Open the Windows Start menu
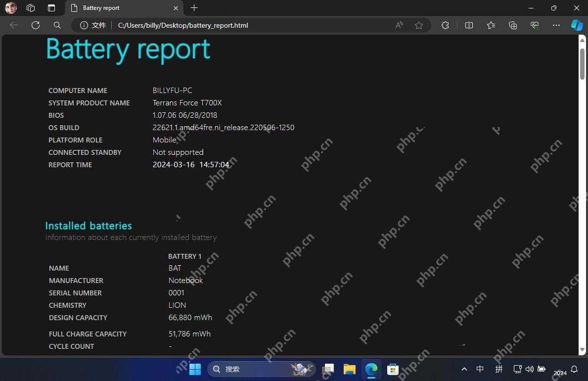Screen dimensions: 588x381 195,369
